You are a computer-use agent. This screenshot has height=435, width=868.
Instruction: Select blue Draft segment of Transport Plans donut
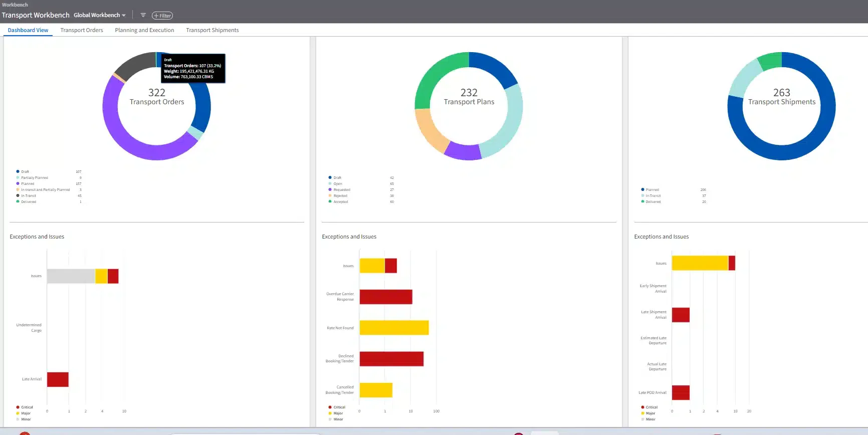[x=496, y=66]
